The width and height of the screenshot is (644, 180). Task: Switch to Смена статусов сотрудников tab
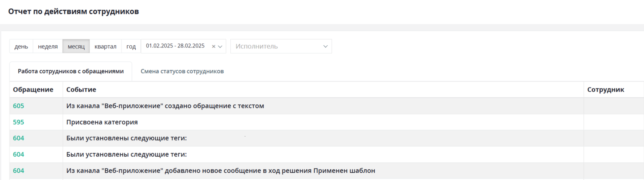click(x=182, y=71)
